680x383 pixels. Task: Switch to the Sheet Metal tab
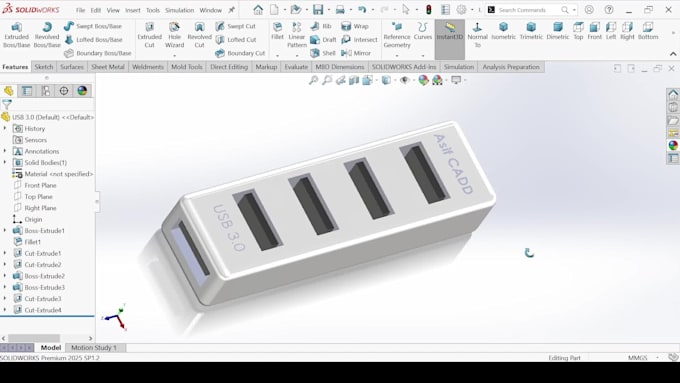pyautogui.click(x=108, y=67)
